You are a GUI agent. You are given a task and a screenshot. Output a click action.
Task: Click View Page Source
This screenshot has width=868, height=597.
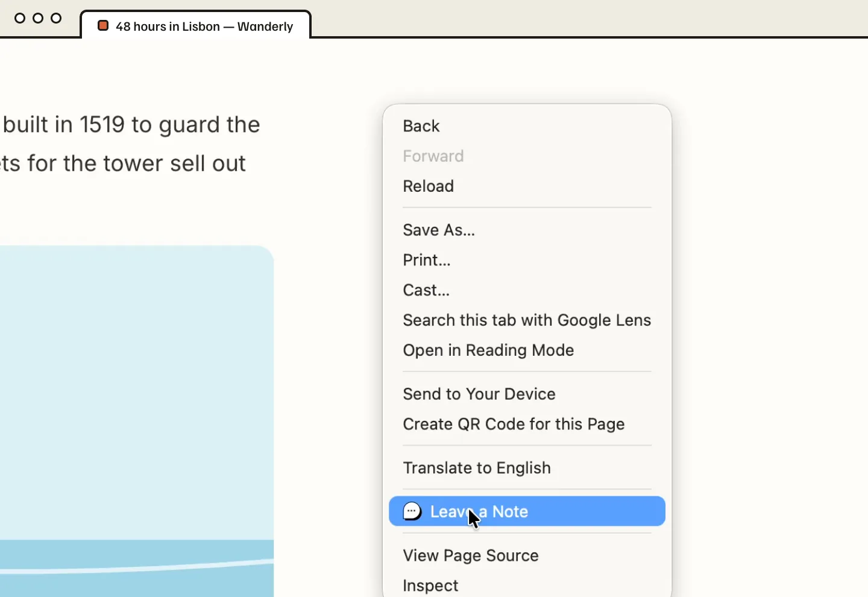527,556
